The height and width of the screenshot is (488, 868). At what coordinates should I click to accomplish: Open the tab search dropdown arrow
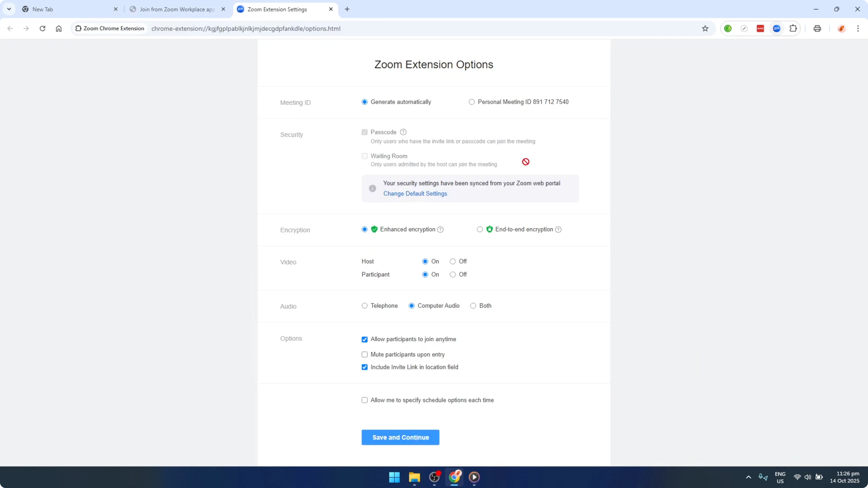click(9, 9)
